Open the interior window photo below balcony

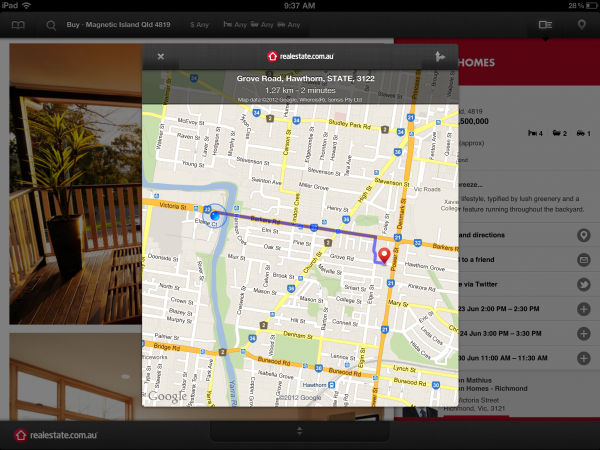76,377
